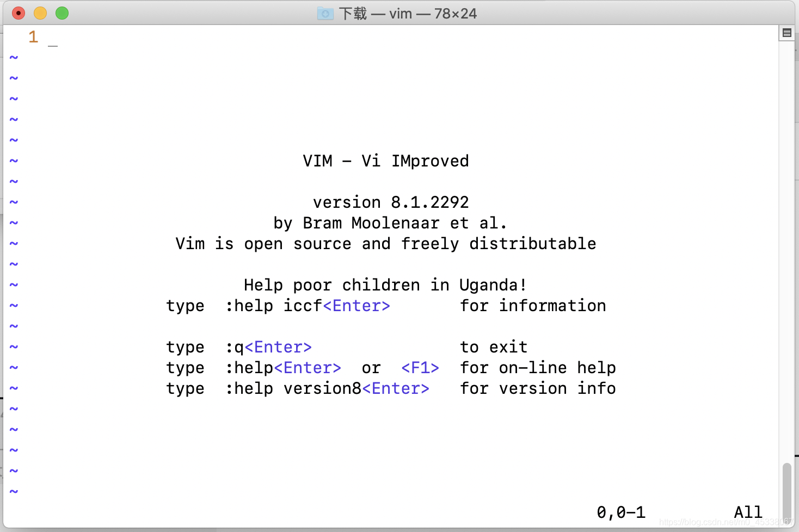Click the 'for information' text
The image size is (799, 532).
[533, 306]
